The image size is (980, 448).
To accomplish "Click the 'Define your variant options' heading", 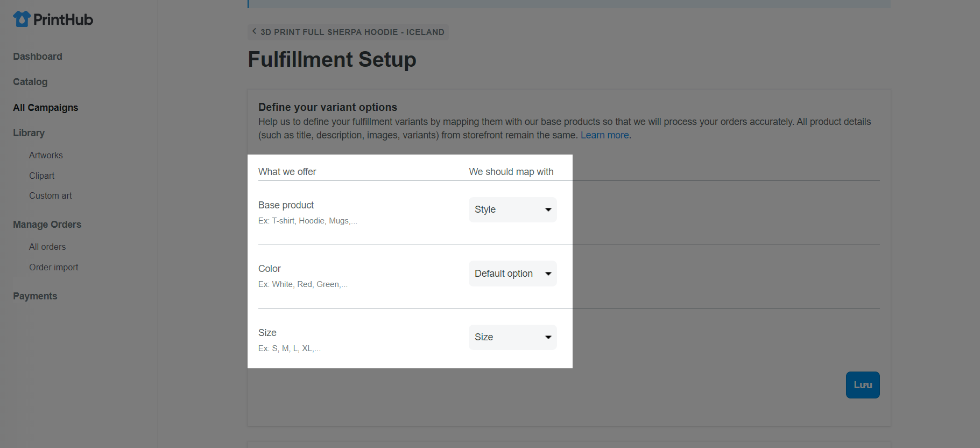I will 328,107.
